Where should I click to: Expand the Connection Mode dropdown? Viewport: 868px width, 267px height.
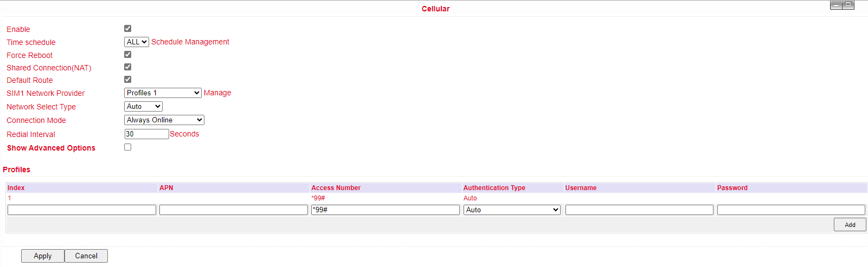(164, 120)
